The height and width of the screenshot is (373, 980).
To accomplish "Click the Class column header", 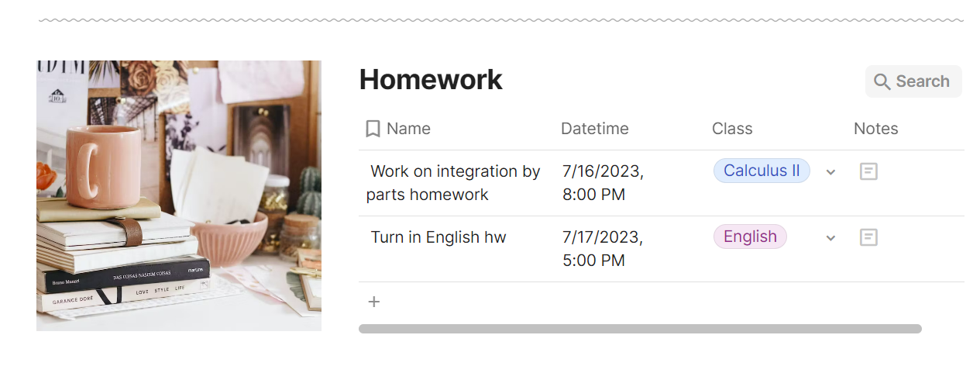I will point(732,129).
